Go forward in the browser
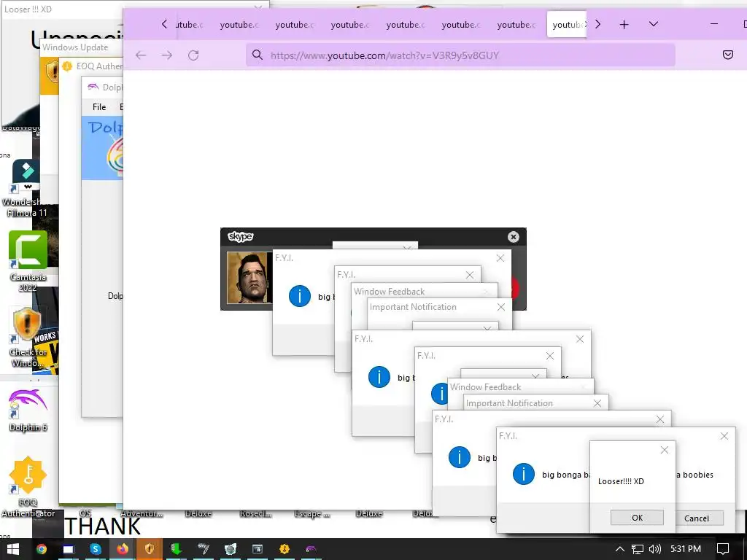 coord(167,55)
